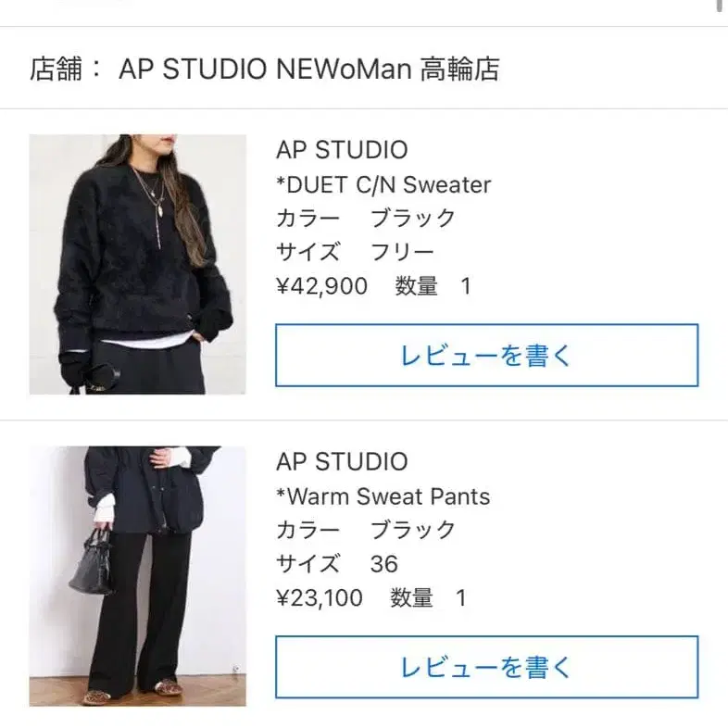Click the sweater's カラー ブラック line
Viewport: 728px width, 728px height.
pos(366,219)
